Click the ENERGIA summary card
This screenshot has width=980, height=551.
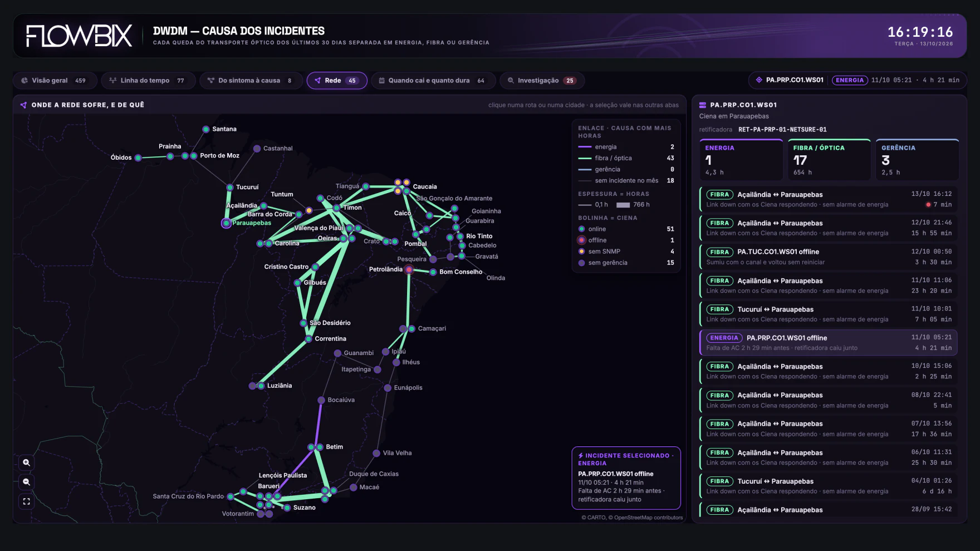coord(741,160)
